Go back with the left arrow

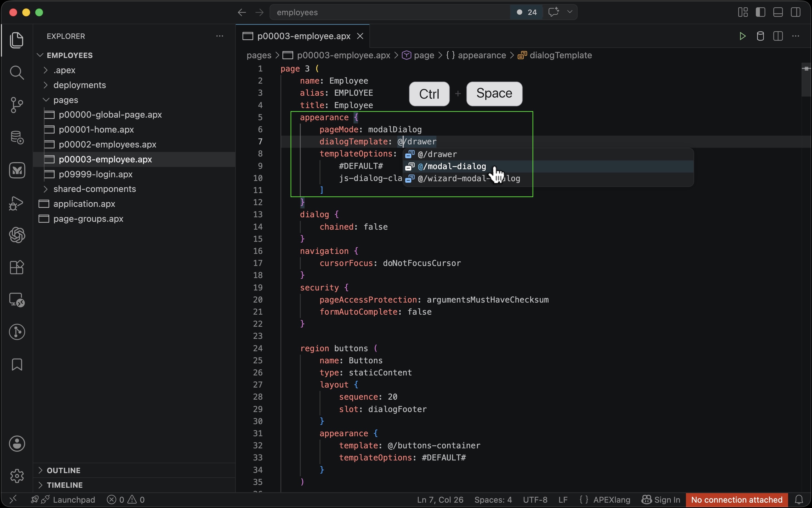(x=242, y=12)
